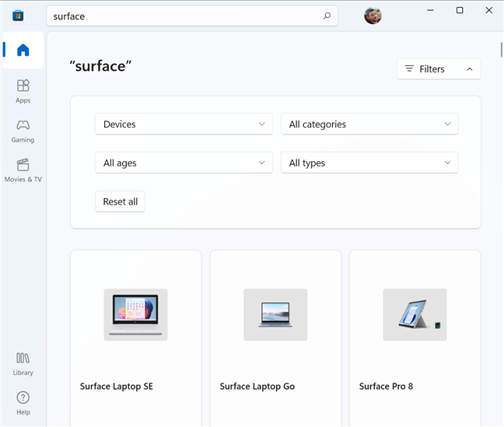Screen dimensions: 504x427
Task: Close the Store window
Action: (x=489, y=10)
